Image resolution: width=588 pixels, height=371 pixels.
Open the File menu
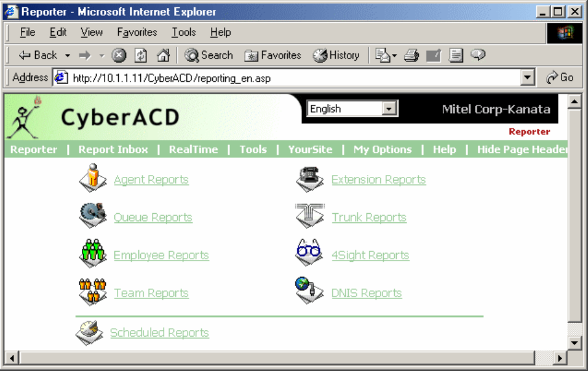(x=28, y=33)
